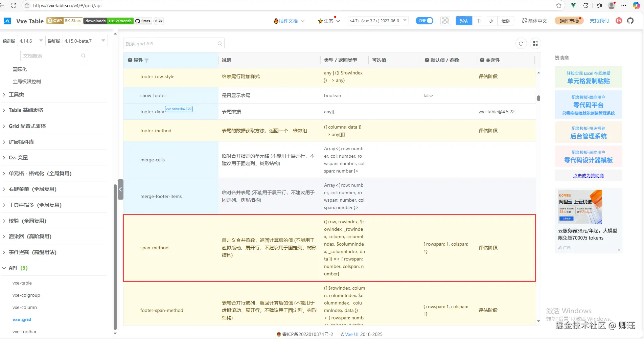Open the vxe-table API page
The height and width of the screenshot is (339, 644).
tap(22, 283)
